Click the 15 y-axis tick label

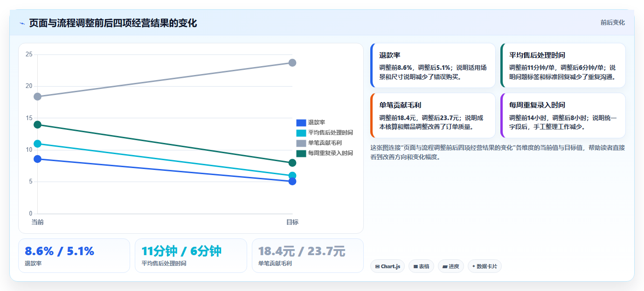pyautogui.click(x=29, y=118)
